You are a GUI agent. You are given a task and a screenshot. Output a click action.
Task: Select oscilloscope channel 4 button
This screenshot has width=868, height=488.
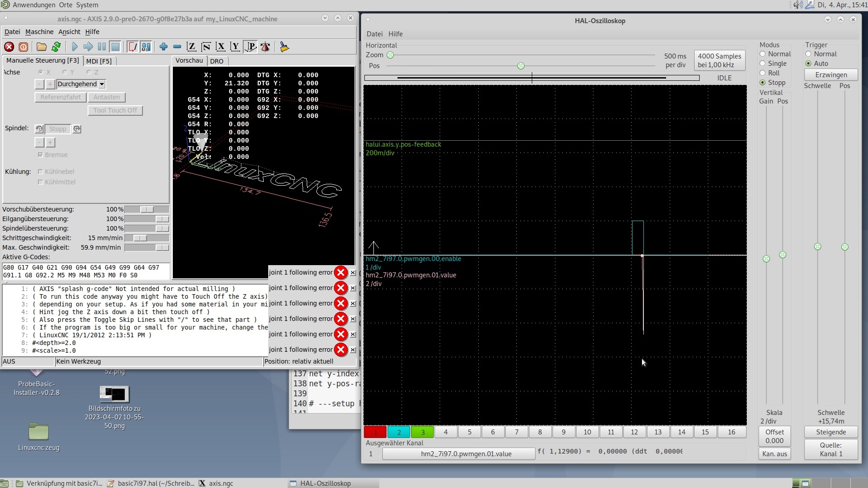[446, 432]
